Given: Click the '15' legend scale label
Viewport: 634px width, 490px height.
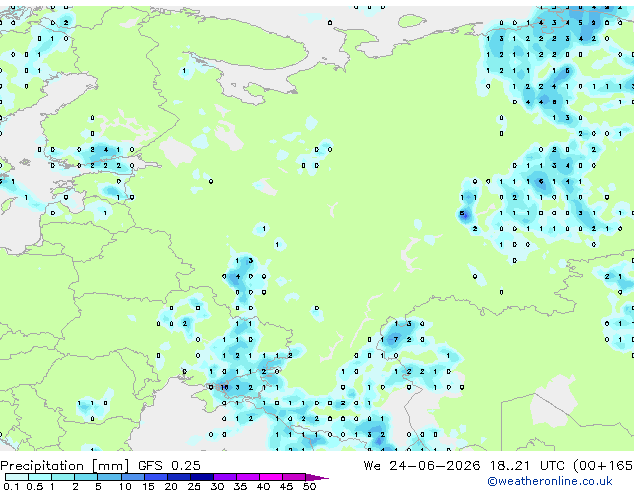Looking at the screenshot, I should tap(148, 486).
